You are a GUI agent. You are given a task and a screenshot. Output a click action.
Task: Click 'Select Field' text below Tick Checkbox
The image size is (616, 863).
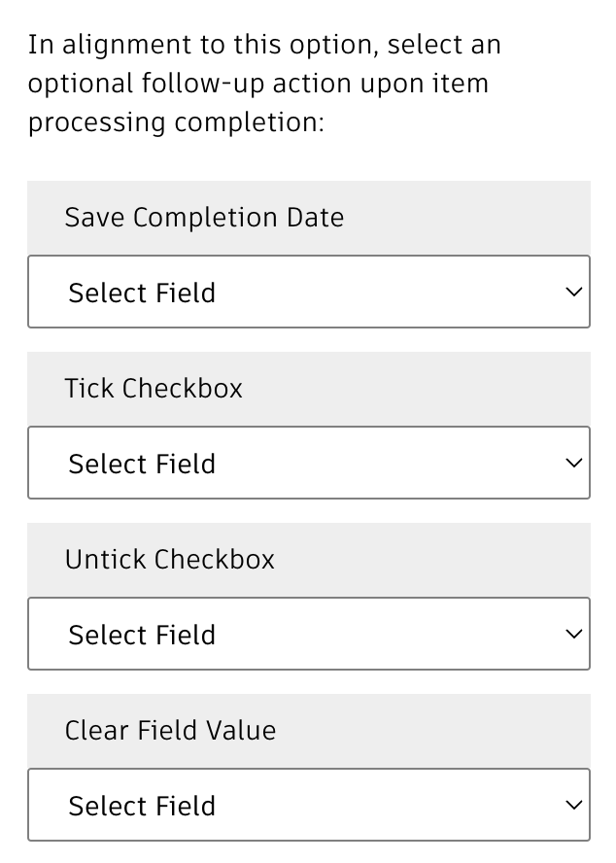click(142, 464)
